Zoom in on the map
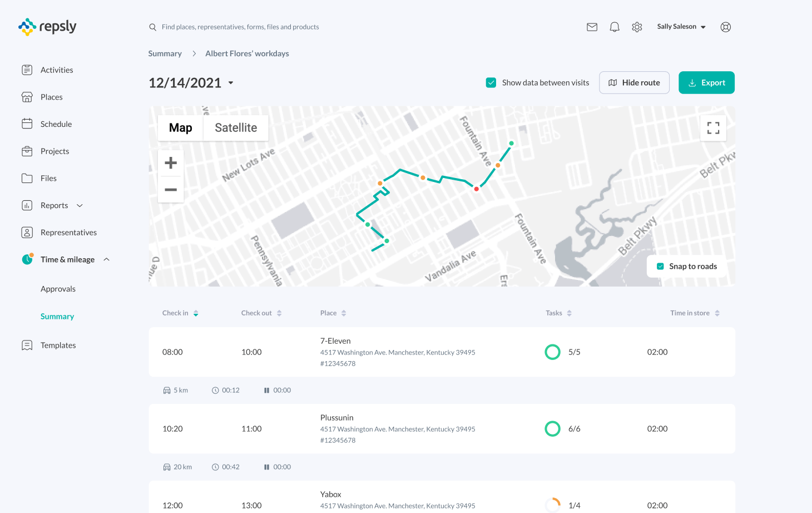812x513 pixels. pyautogui.click(x=171, y=163)
